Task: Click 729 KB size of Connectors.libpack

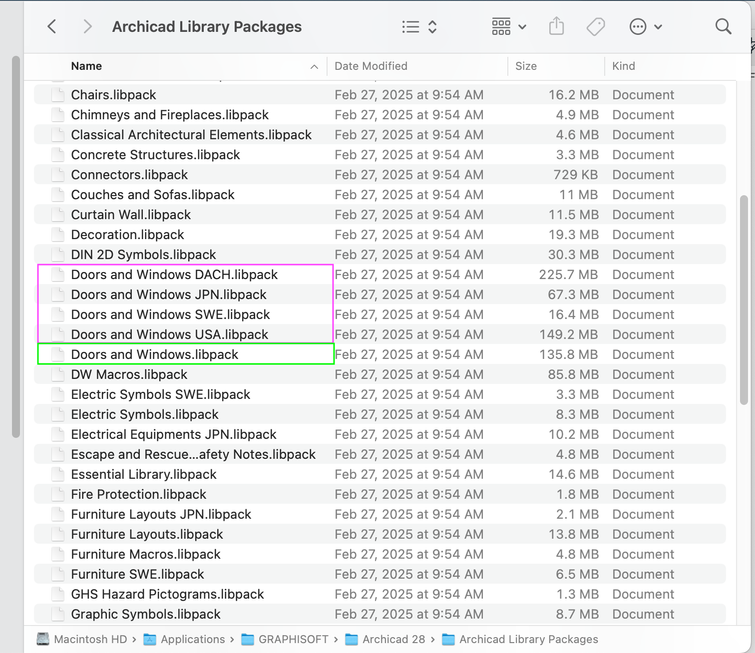Action: (575, 175)
